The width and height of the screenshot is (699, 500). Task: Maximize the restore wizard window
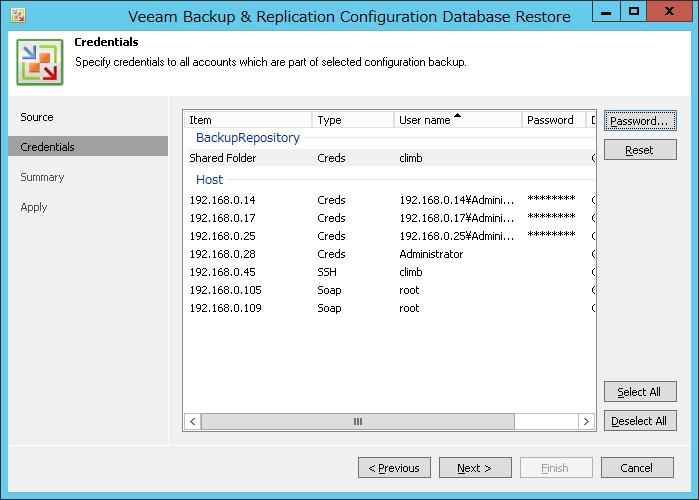point(633,12)
